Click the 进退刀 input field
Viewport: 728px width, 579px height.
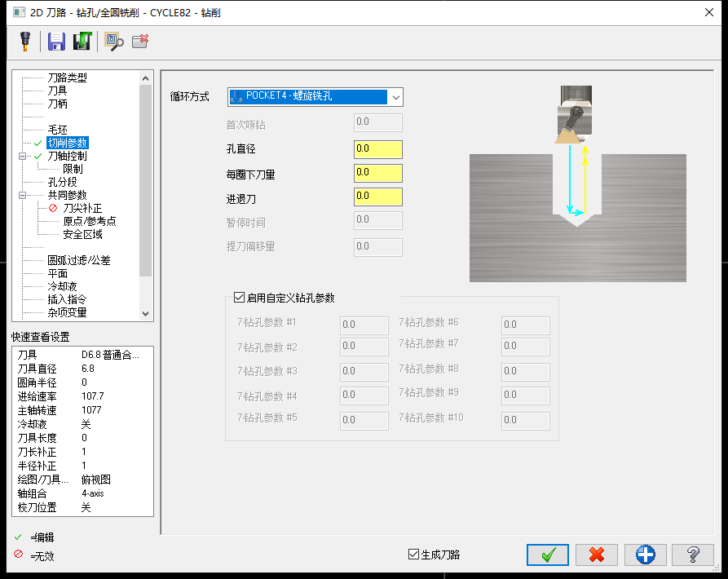coord(377,197)
